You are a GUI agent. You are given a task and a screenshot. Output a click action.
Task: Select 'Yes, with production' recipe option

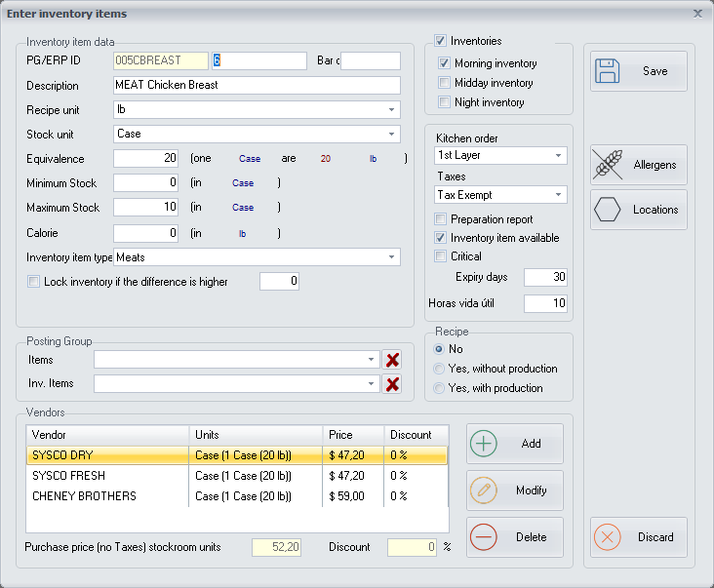pyautogui.click(x=438, y=388)
